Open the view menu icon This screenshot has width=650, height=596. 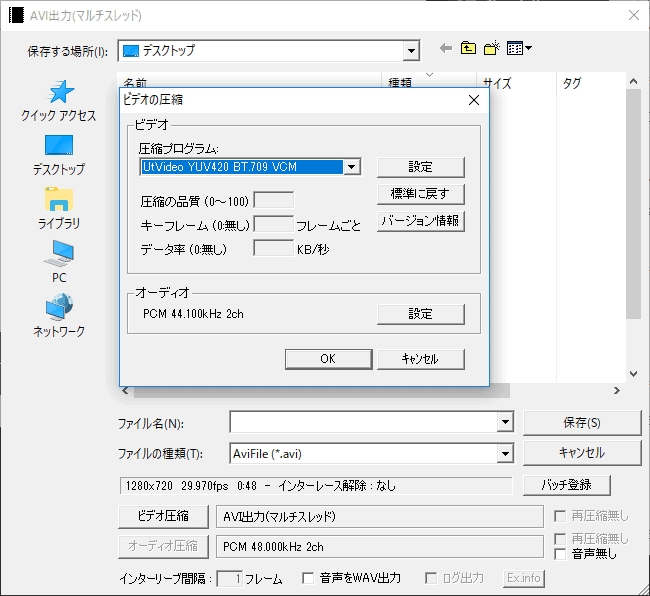[x=519, y=48]
